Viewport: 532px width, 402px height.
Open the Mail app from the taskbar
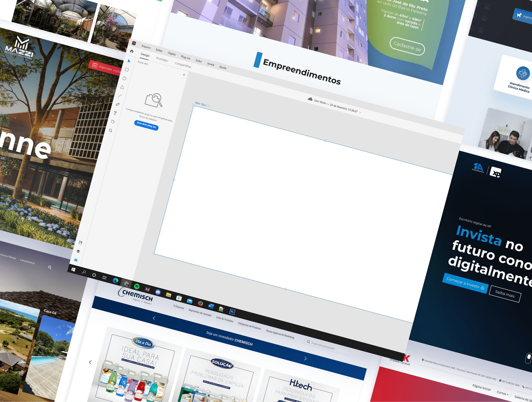click(x=190, y=301)
